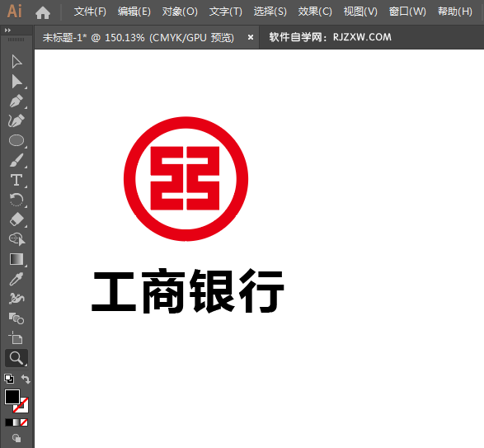Click the red circular ICBC logo
The image size is (484, 448).
tap(186, 178)
